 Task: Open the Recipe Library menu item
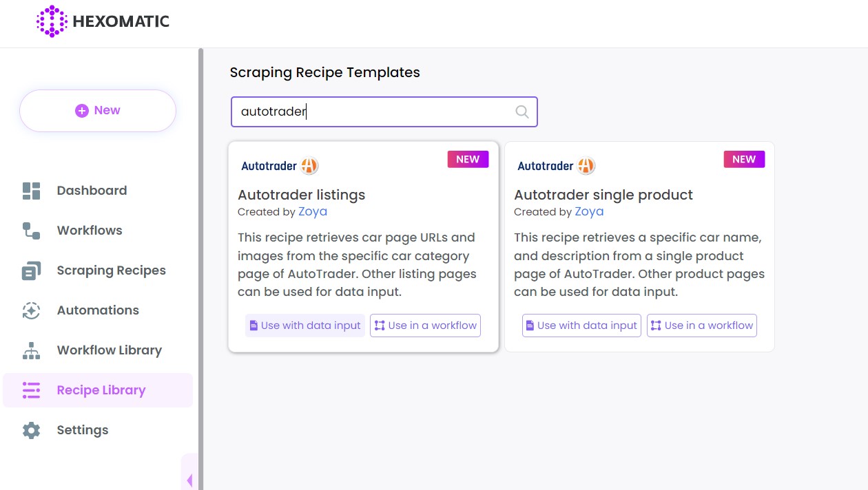click(x=101, y=390)
